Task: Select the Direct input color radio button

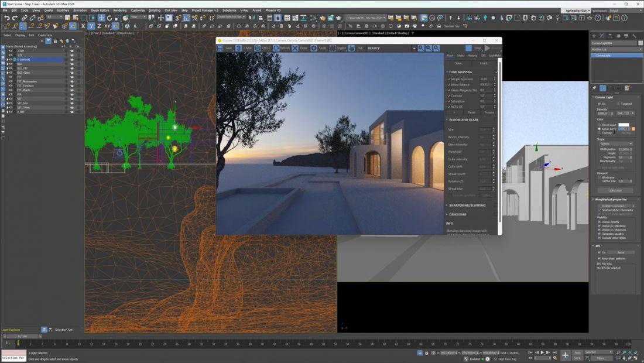Action: (x=600, y=125)
